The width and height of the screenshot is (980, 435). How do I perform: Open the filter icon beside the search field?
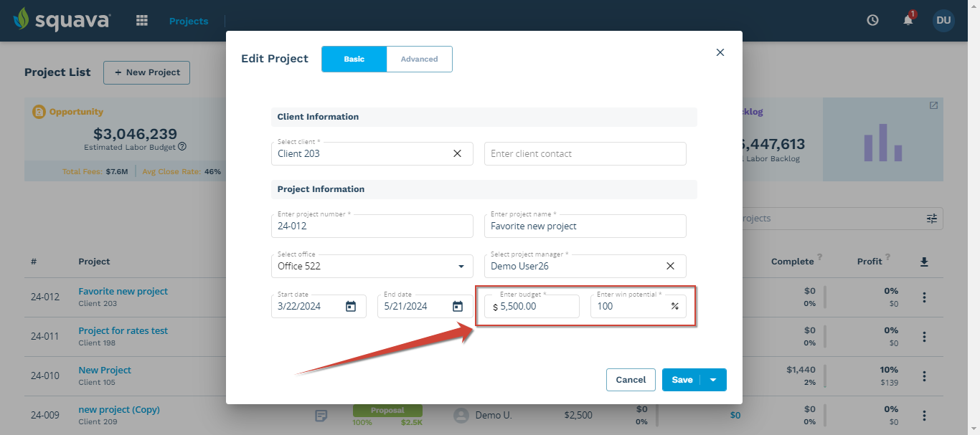(x=931, y=219)
